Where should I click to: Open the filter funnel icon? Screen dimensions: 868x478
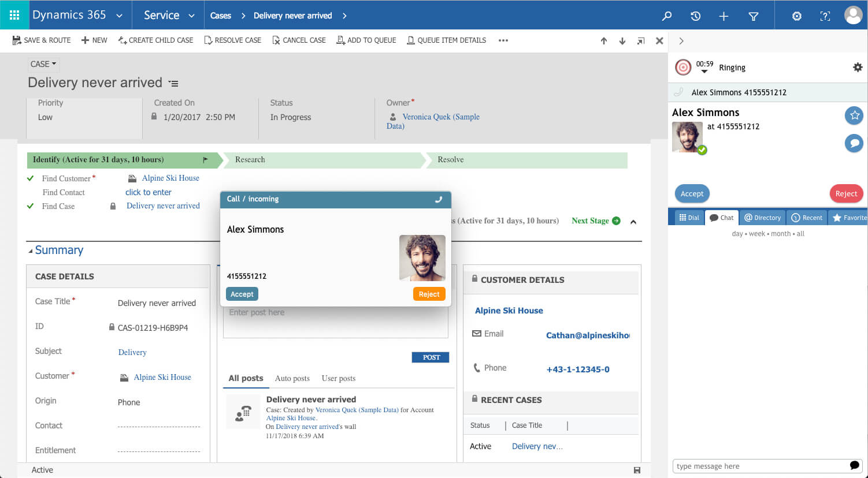coord(753,16)
